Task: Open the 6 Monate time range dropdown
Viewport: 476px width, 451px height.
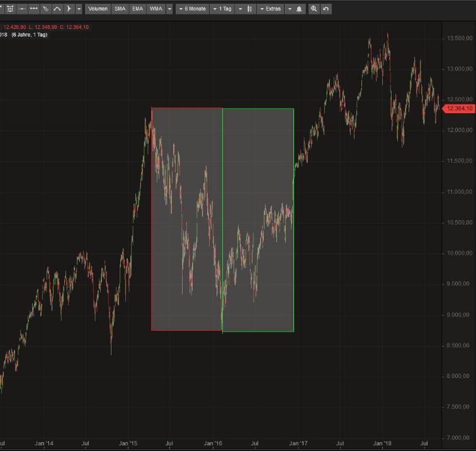Action: pyautogui.click(x=193, y=9)
